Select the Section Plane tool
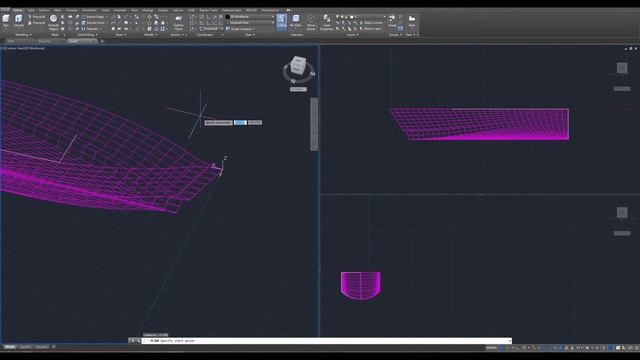Screen dimensions: 640x360 click(x=178, y=22)
